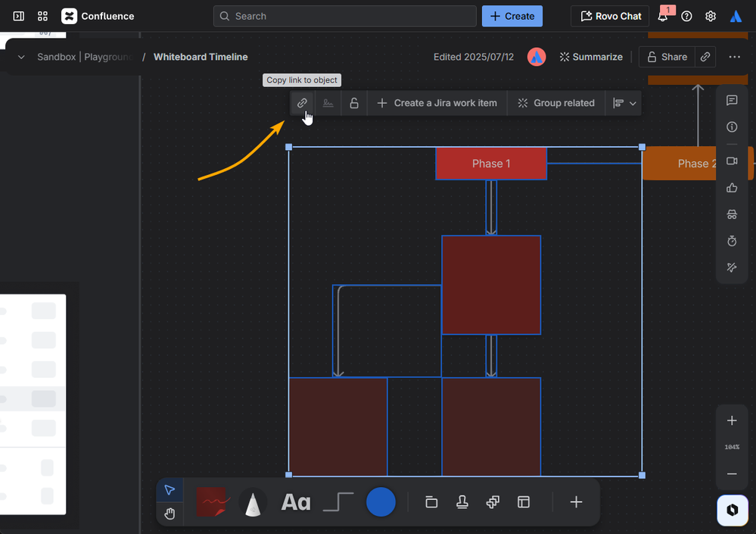Toggle cursor effects wand-slash icon
Viewport: 756px width, 534px height.
point(732,267)
